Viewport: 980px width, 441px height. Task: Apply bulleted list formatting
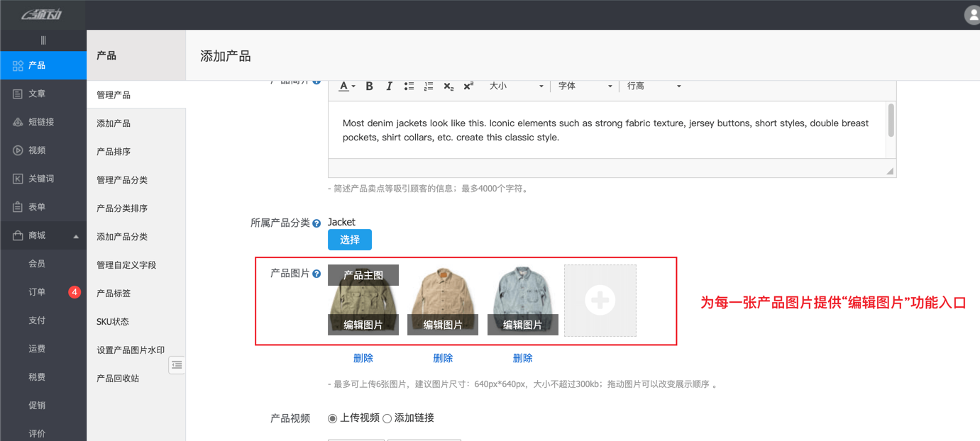click(x=409, y=86)
